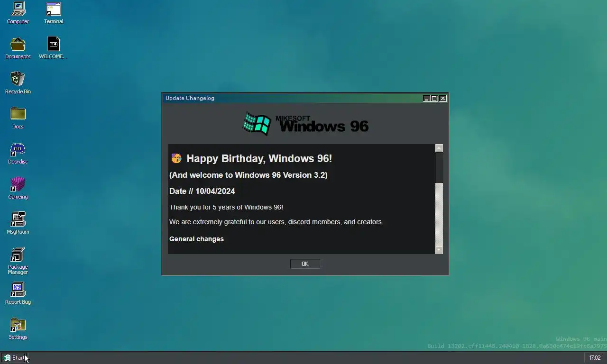The width and height of the screenshot is (607, 364).
Task: Open the Docs folder icon
Action: click(x=18, y=118)
